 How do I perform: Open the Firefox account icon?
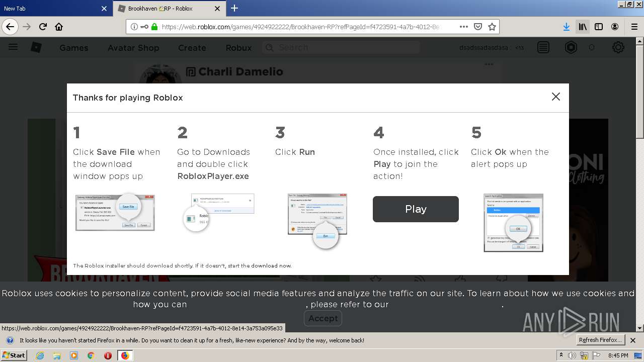pos(615,27)
